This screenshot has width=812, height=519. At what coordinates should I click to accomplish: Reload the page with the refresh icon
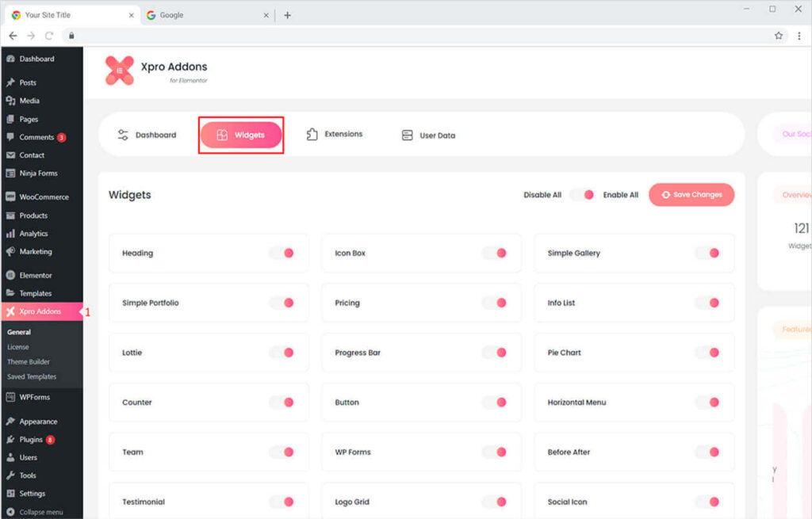(49, 36)
